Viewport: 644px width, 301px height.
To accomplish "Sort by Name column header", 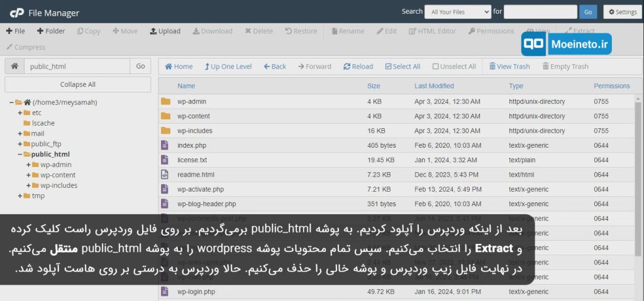I will (186, 86).
